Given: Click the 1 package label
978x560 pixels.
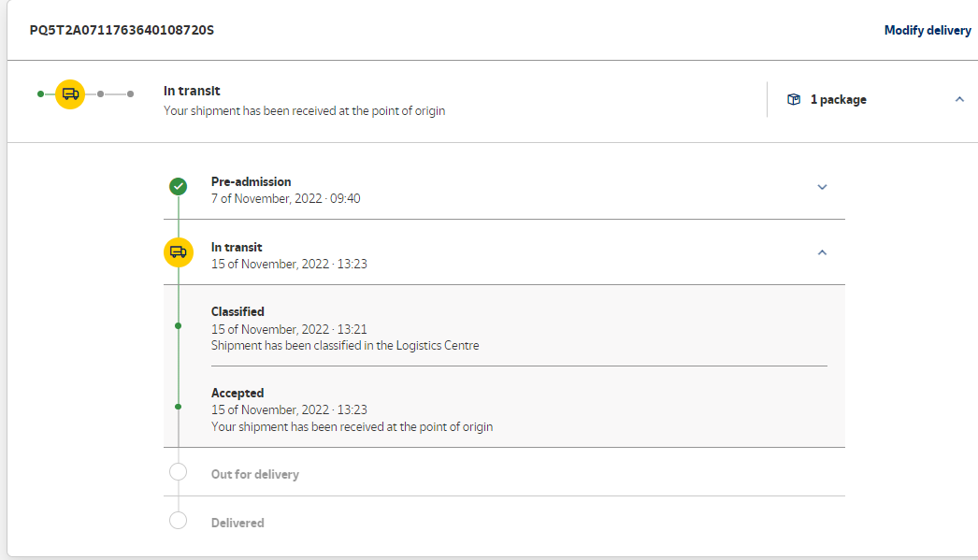Looking at the screenshot, I should click(838, 99).
